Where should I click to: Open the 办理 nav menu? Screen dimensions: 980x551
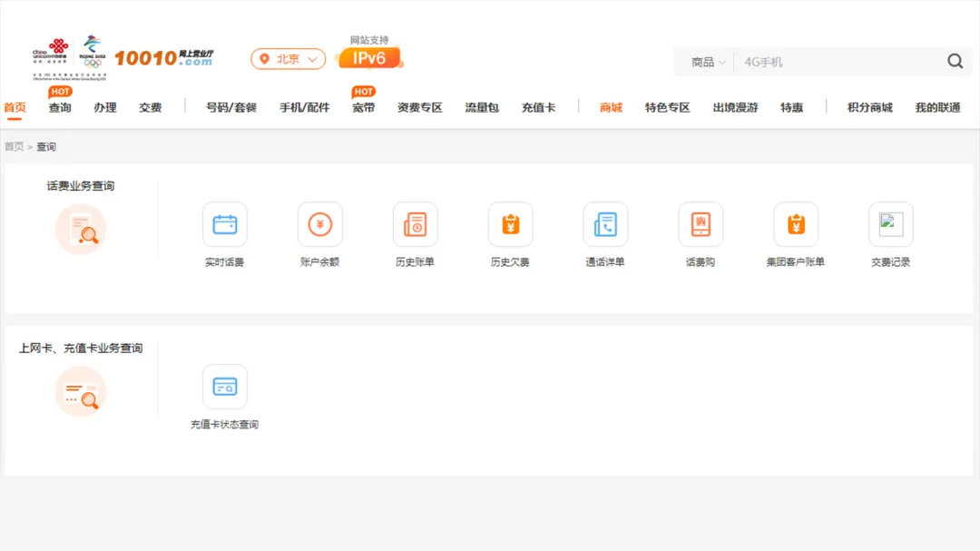click(x=105, y=108)
